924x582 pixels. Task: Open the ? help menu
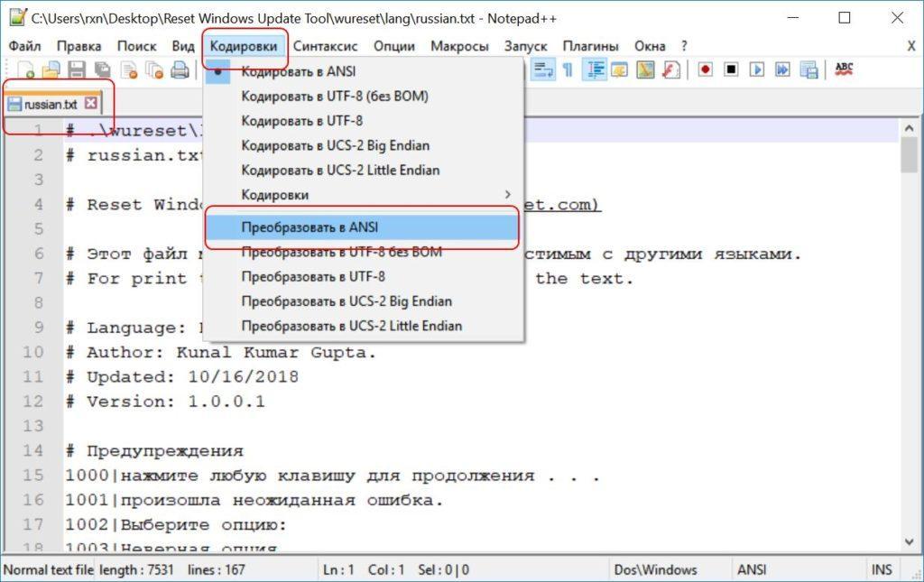pyautogui.click(x=684, y=46)
